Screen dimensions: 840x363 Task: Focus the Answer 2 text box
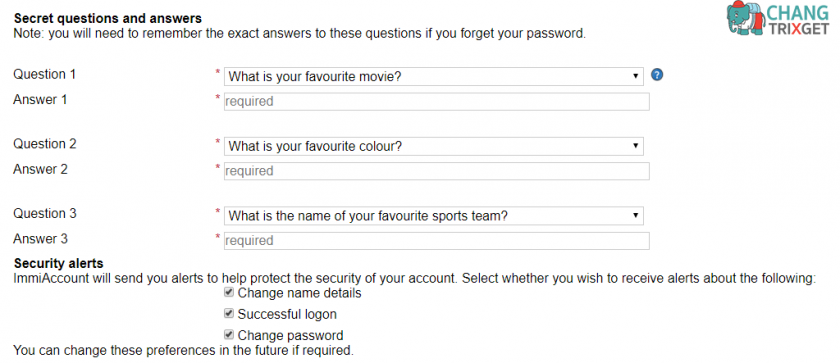[437, 171]
